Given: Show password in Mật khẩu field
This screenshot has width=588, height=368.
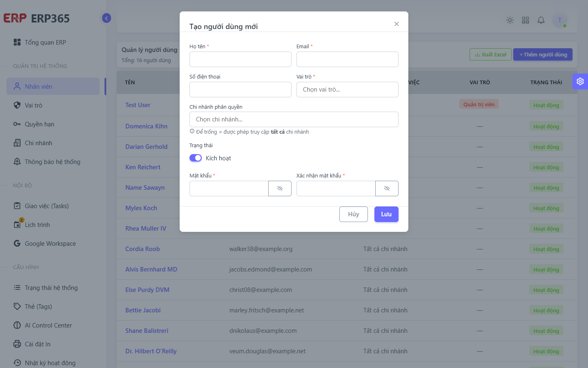Looking at the screenshot, I should tap(280, 188).
